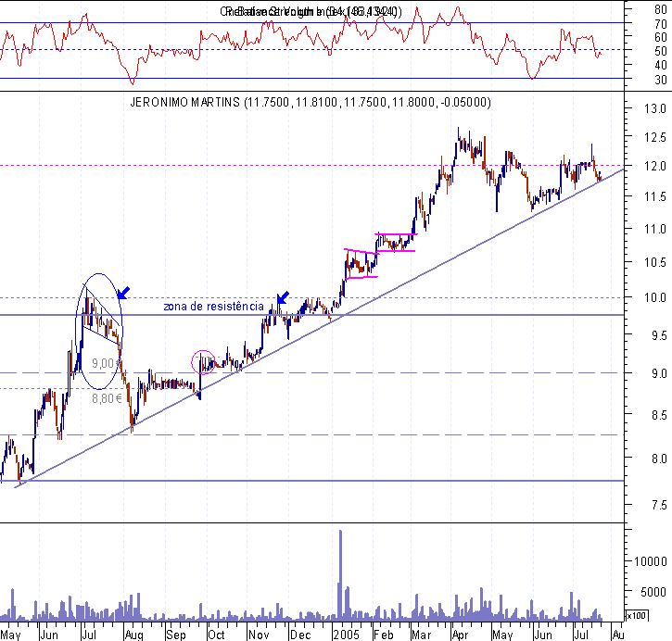Click the 10000 volume axis label
Screen dimensions: 672x641
[650, 561]
